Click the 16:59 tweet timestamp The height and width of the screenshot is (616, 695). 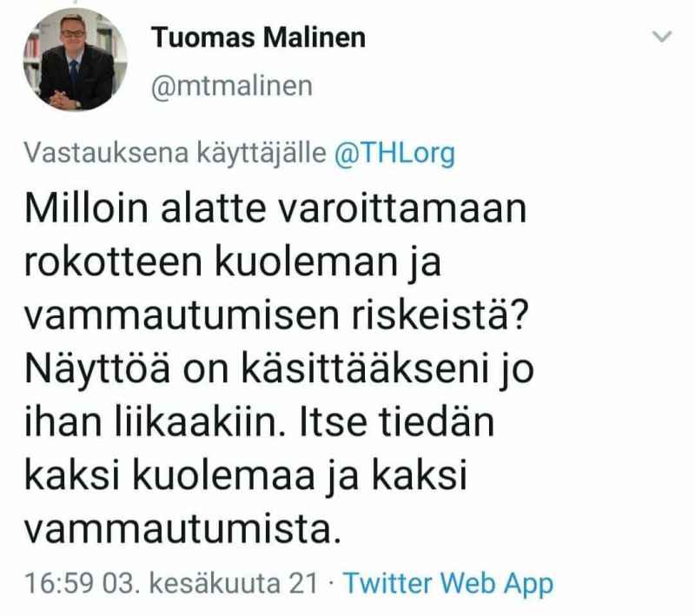[59, 582]
